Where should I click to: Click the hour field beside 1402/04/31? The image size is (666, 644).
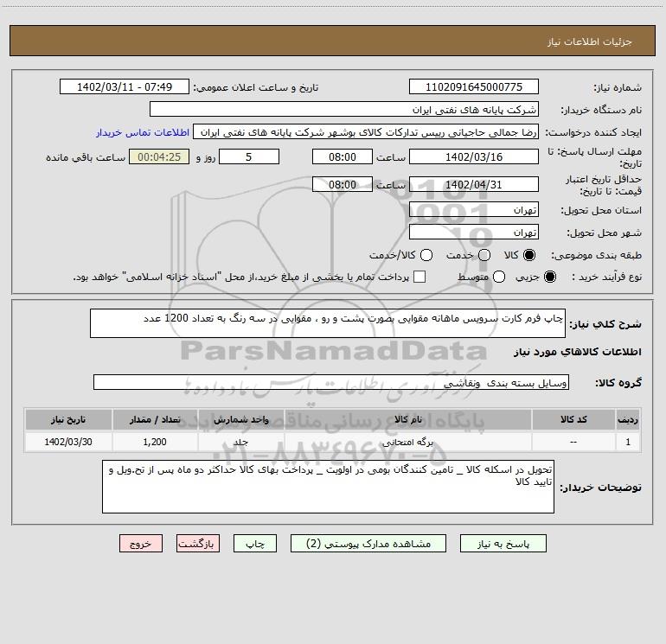[x=343, y=184]
